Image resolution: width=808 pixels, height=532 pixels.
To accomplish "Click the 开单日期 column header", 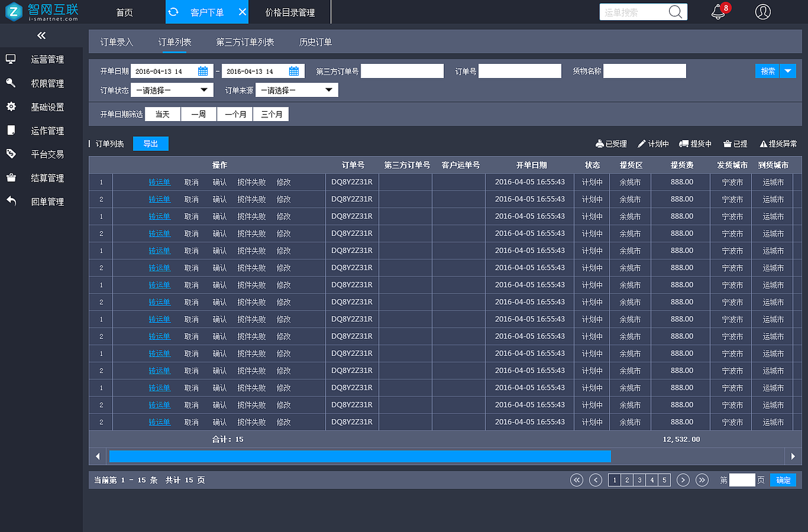I will coord(532,165).
